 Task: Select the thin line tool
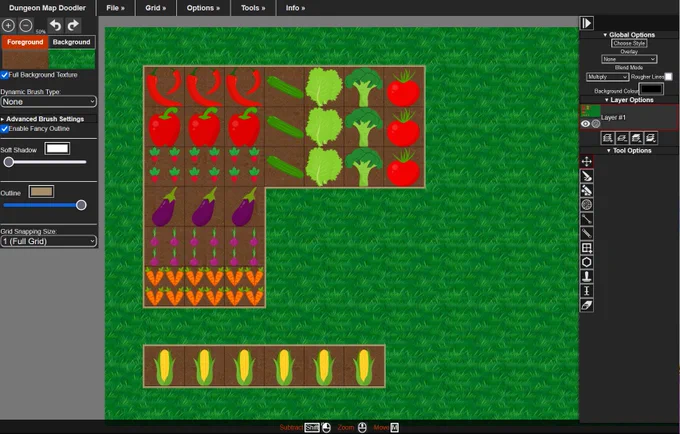pos(586,219)
